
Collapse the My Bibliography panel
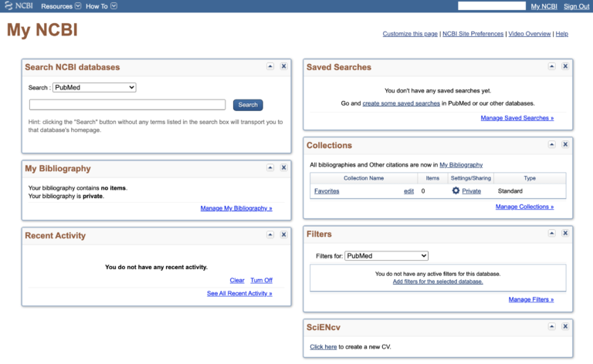pos(270,167)
